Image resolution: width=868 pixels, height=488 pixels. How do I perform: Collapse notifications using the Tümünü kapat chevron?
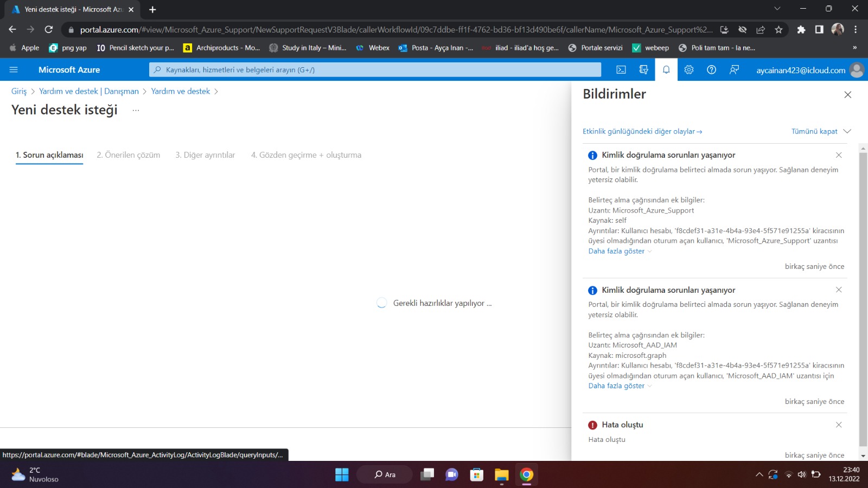tap(847, 131)
